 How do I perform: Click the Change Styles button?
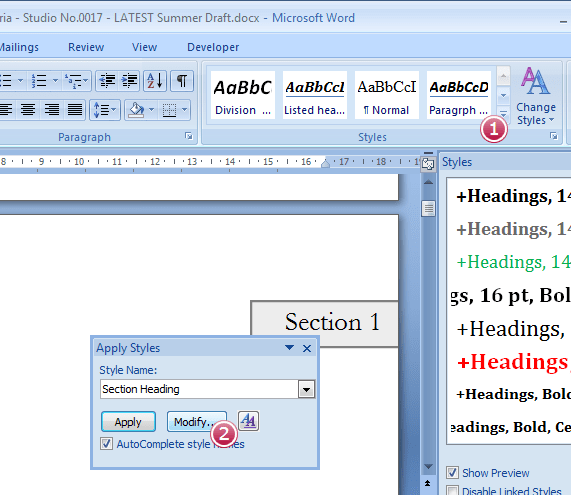(x=536, y=96)
